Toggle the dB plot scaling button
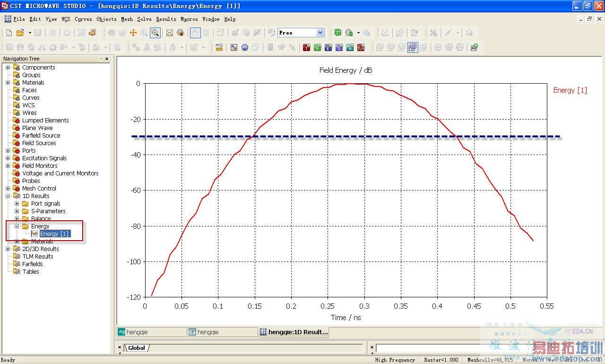 pos(413,47)
